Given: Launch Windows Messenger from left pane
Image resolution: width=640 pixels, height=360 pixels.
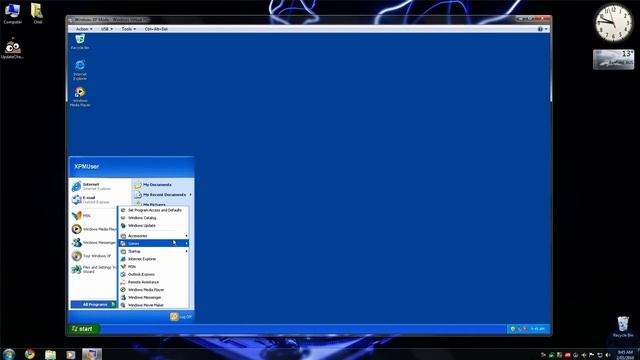Looking at the screenshot, I should click(94, 242).
